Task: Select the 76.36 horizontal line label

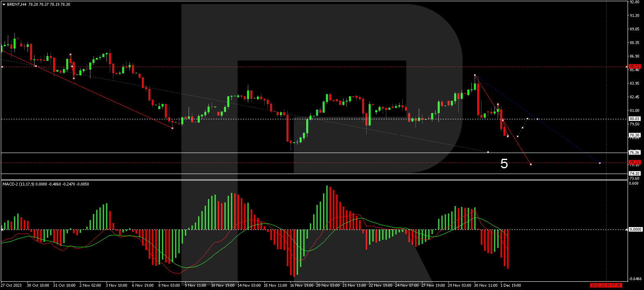Action: pyautogui.click(x=635, y=152)
